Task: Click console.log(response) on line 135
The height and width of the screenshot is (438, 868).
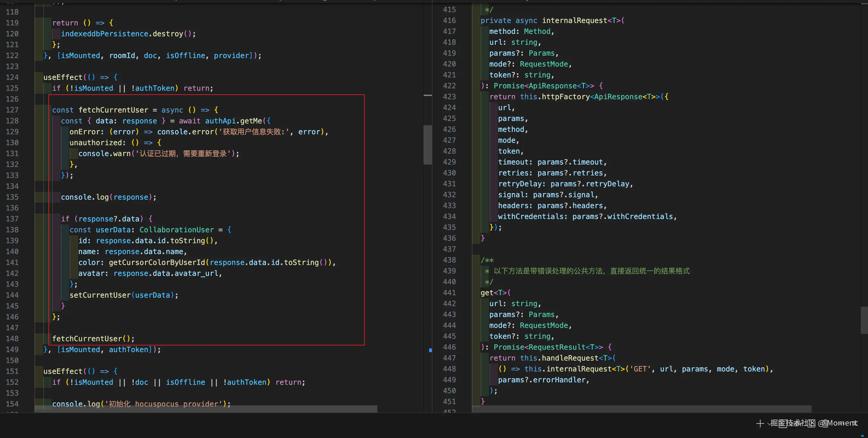Action: click(108, 197)
